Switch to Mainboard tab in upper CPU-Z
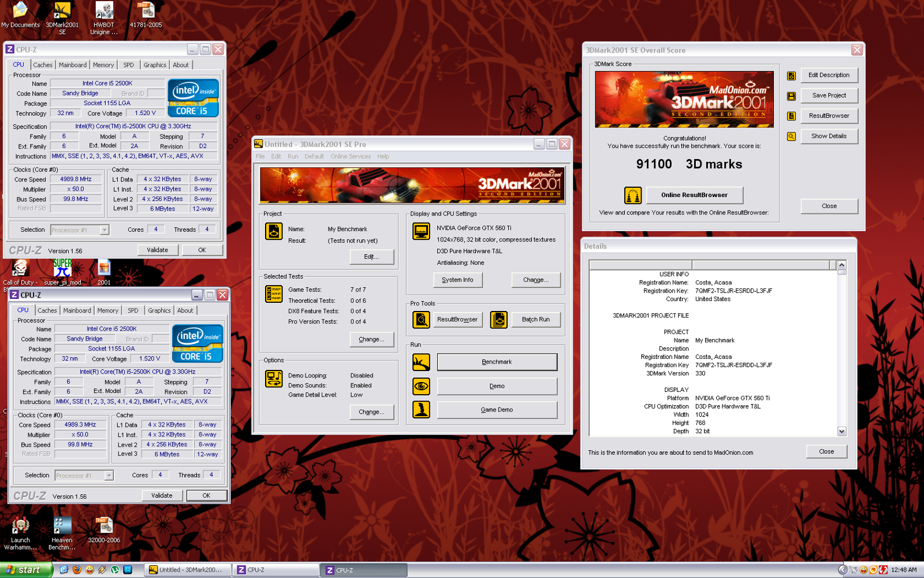Viewport: 924px width, 578px height. (73, 65)
